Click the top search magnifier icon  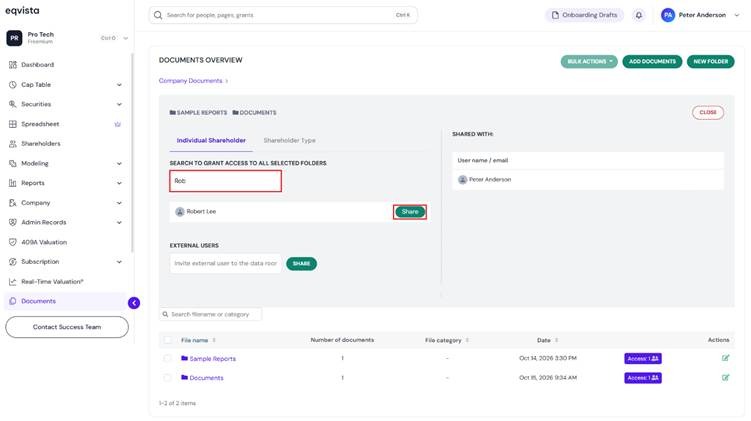click(x=158, y=15)
